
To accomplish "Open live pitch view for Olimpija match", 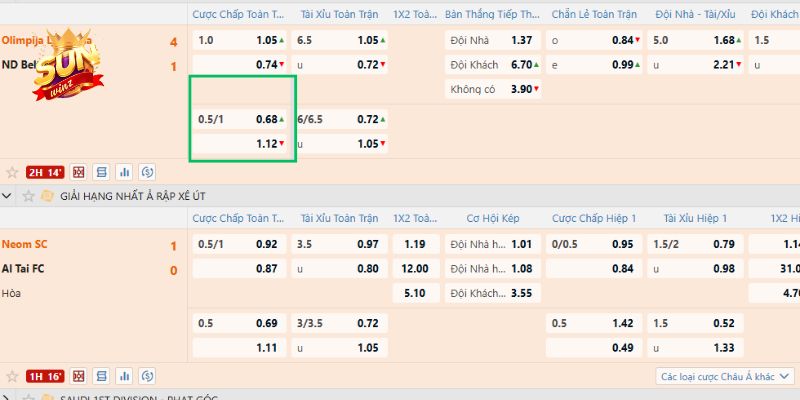I will coord(79,171).
